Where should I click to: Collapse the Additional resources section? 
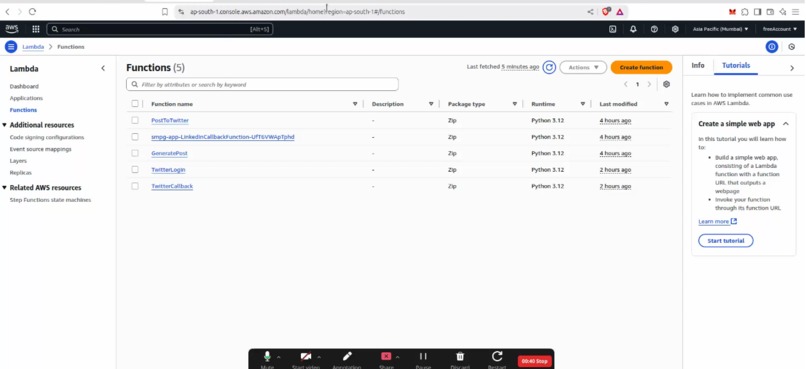point(5,125)
